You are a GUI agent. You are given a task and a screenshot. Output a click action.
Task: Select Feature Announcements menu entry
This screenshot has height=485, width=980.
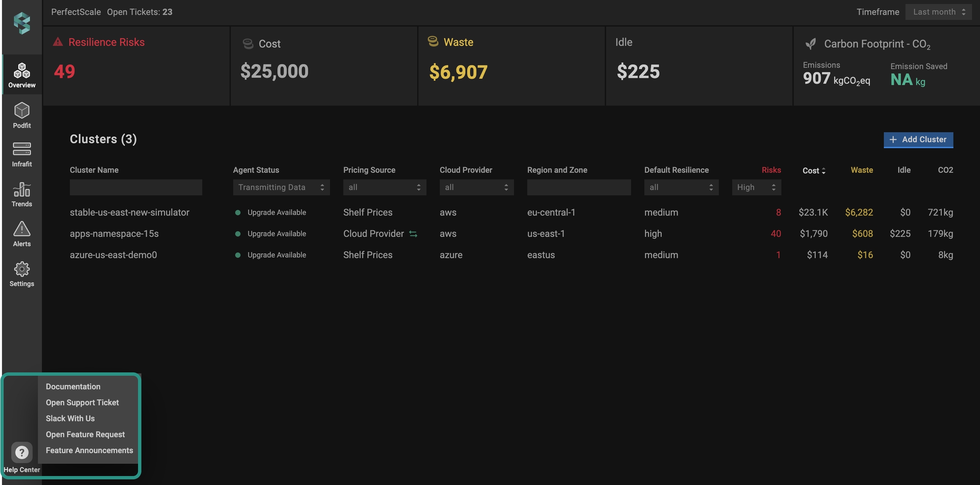(89, 450)
